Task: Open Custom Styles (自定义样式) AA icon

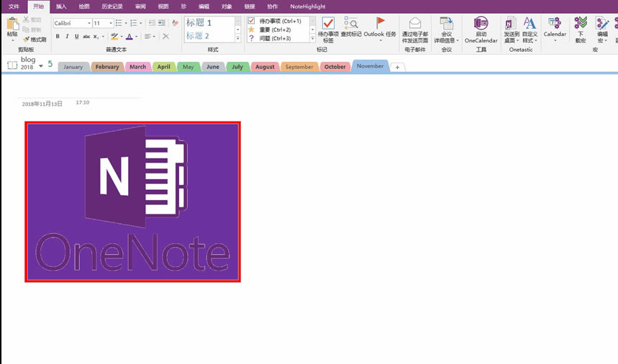Action: coord(530,23)
